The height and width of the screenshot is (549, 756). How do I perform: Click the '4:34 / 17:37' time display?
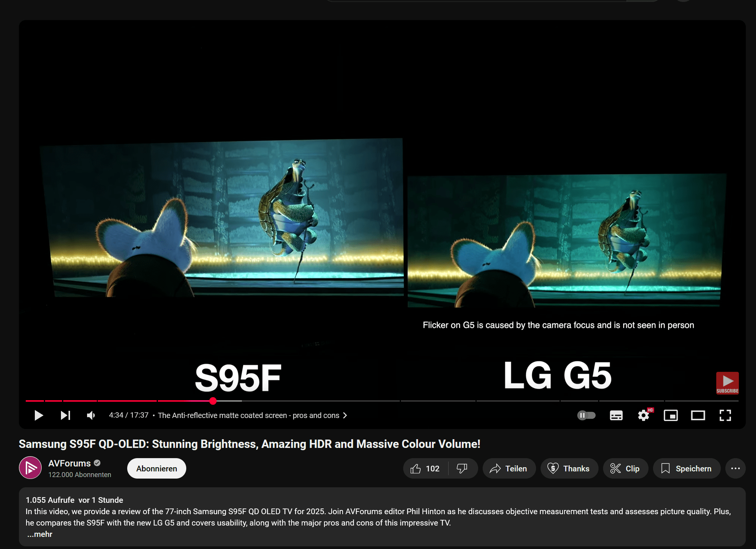[x=129, y=415]
